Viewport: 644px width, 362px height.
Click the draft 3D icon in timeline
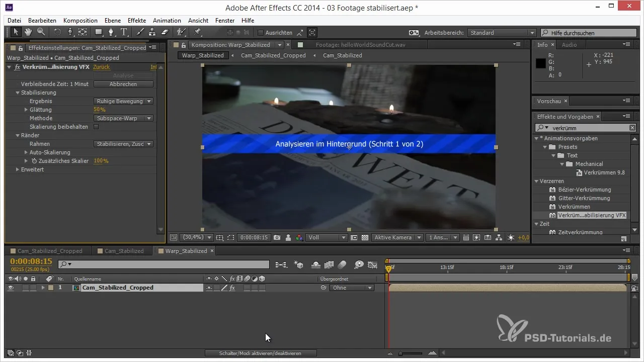pyautogui.click(x=298, y=264)
